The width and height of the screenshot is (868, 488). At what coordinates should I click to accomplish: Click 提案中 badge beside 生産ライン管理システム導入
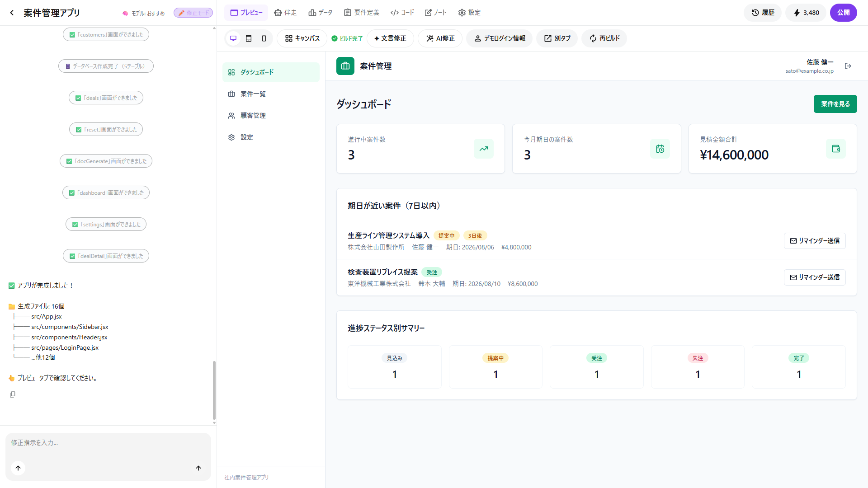[446, 236]
